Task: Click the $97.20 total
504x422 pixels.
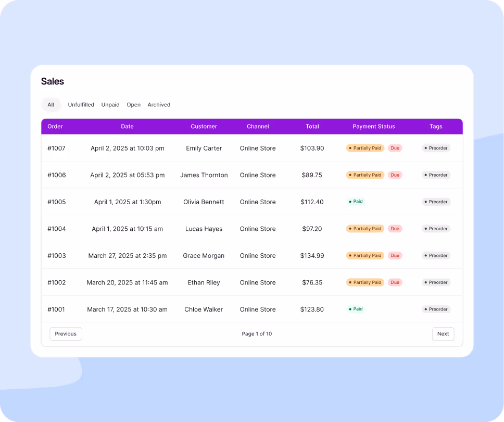Action: pos(312,229)
